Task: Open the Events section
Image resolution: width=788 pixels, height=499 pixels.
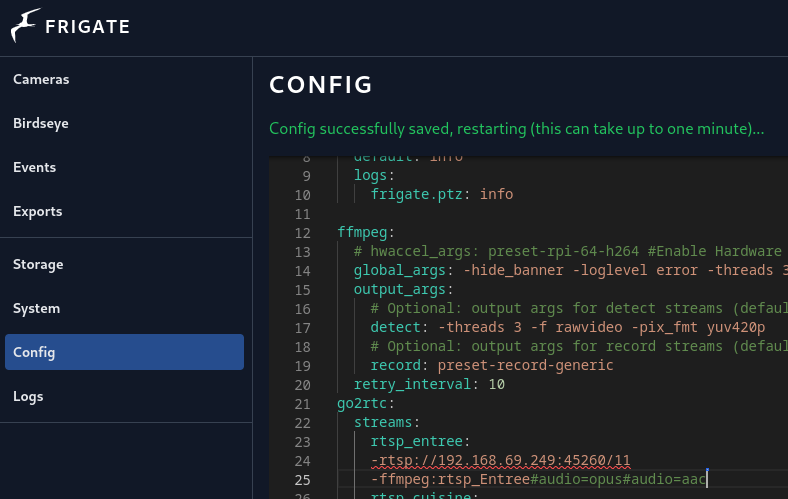Action: click(34, 167)
